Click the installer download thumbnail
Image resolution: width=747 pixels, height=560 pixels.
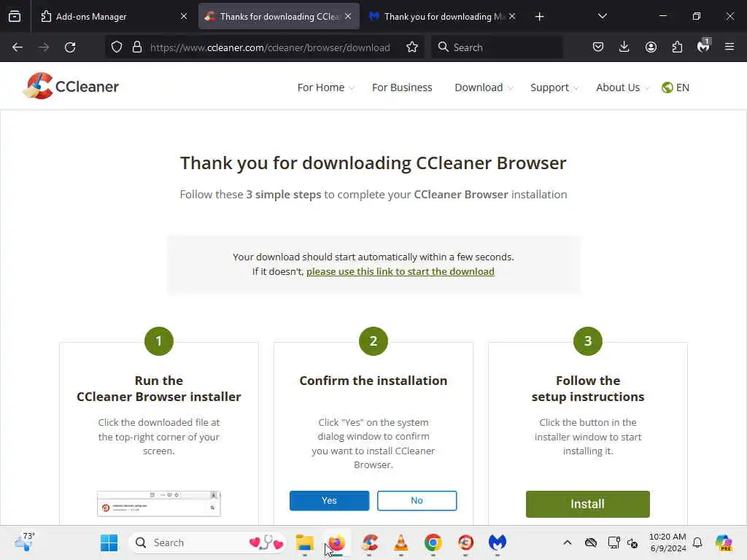(x=158, y=503)
